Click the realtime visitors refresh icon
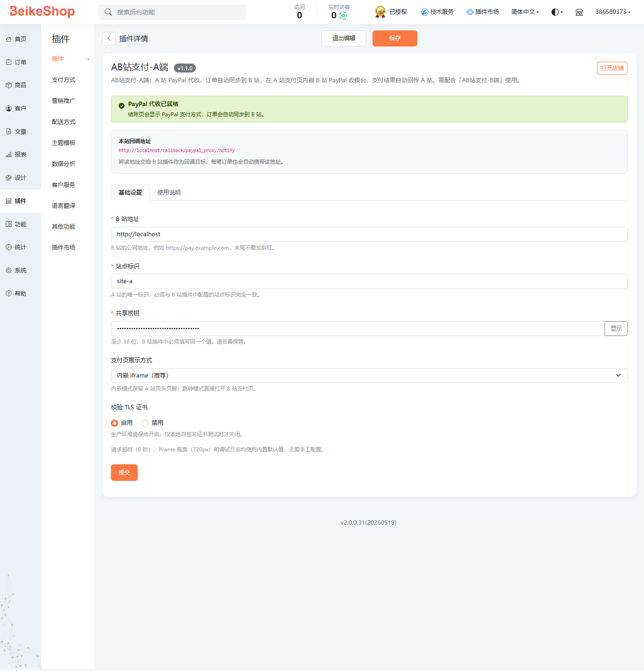This screenshot has width=644, height=671. point(343,16)
